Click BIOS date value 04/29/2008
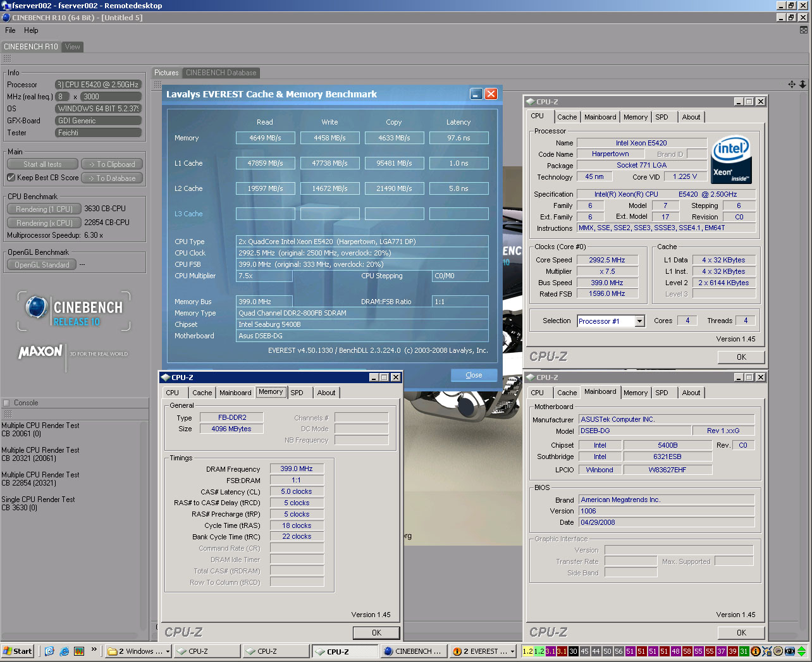Screen dimensions: 812x662 [667, 522]
